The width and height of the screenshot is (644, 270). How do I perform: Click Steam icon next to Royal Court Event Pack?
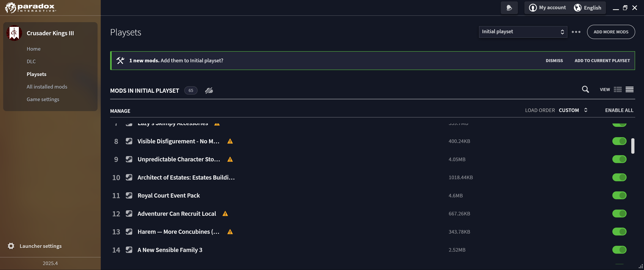click(129, 195)
